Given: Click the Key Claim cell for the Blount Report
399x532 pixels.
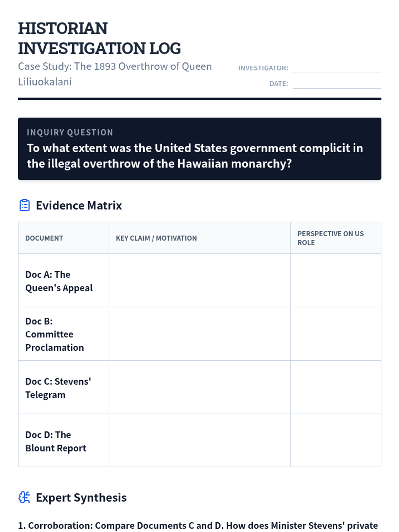Looking at the screenshot, I should (x=199, y=441).
